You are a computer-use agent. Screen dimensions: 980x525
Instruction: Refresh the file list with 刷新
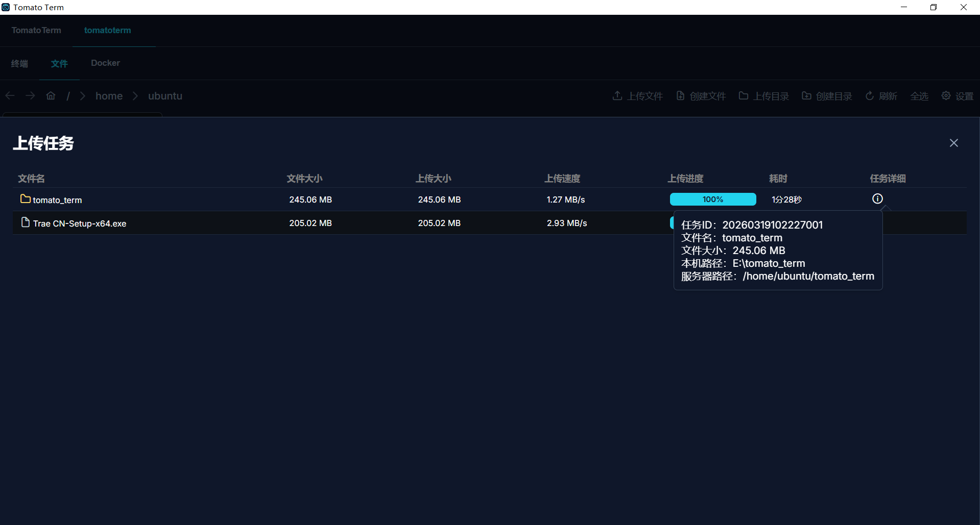pyautogui.click(x=881, y=96)
